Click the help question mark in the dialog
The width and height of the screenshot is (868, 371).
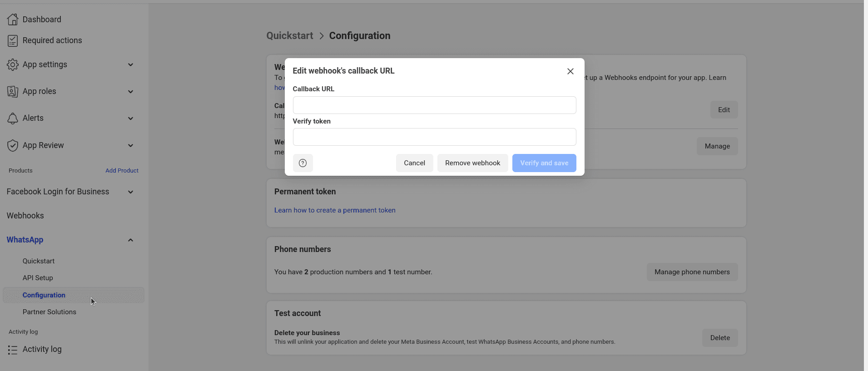tap(303, 163)
